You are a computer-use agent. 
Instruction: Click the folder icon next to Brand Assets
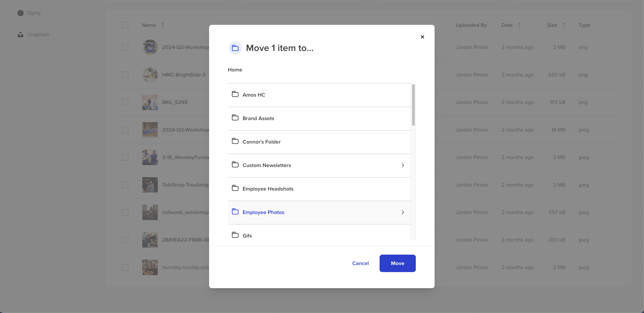click(x=235, y=118)
